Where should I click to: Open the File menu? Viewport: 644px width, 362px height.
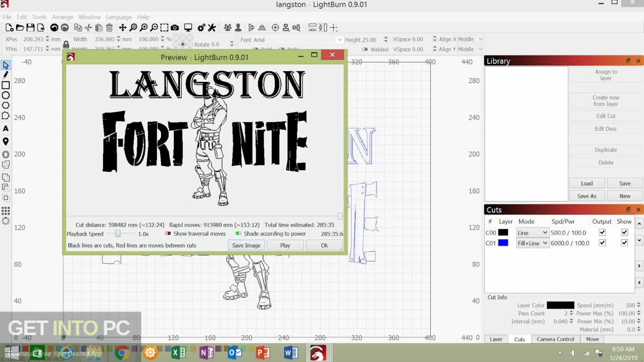tap(7, 17)
